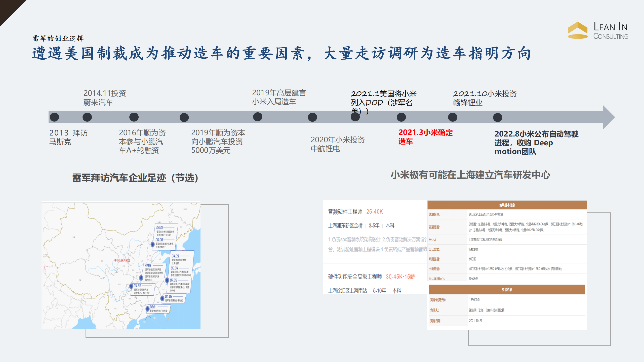Image resolution: width=644 pixels, height=362 pixels.
Task: Click the 竞得人 value 谧空间(上海)信息科技有限公司
Action: pyautogui.click(x=487, y=310)
